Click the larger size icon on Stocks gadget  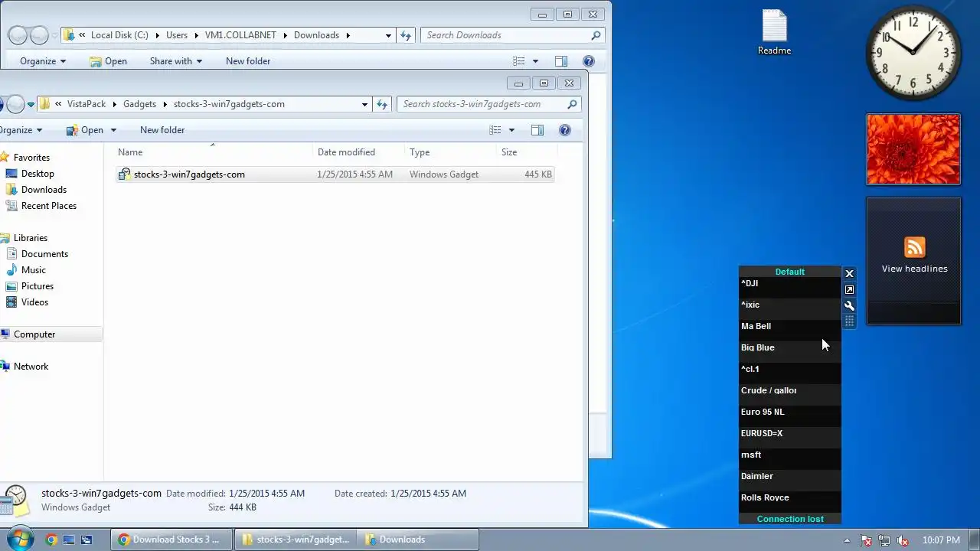click(x=849, y=290)
